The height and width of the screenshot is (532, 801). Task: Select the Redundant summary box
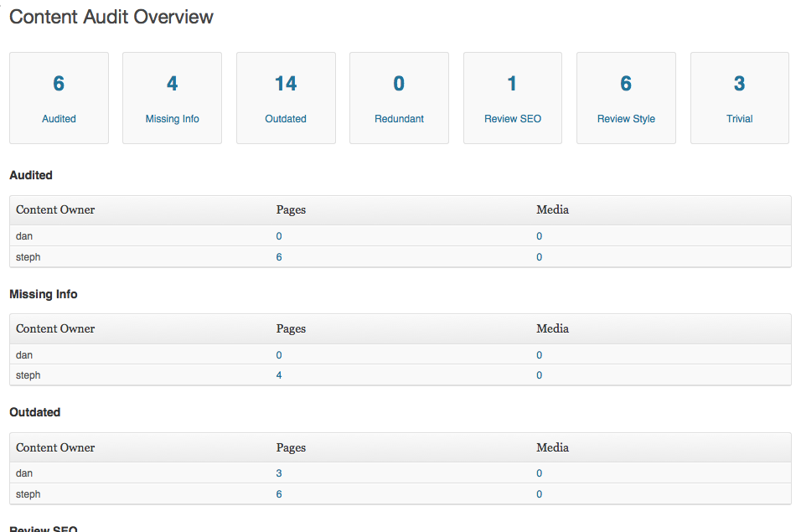pos(399,97)
